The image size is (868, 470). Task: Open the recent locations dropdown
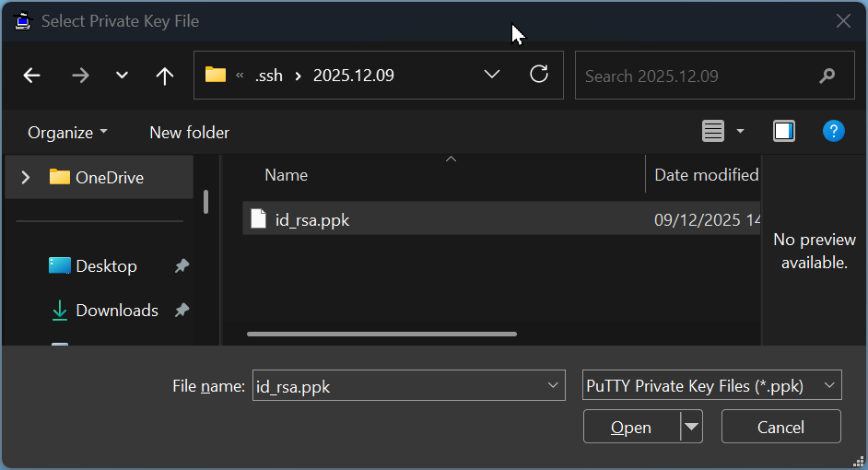[122, 76]
